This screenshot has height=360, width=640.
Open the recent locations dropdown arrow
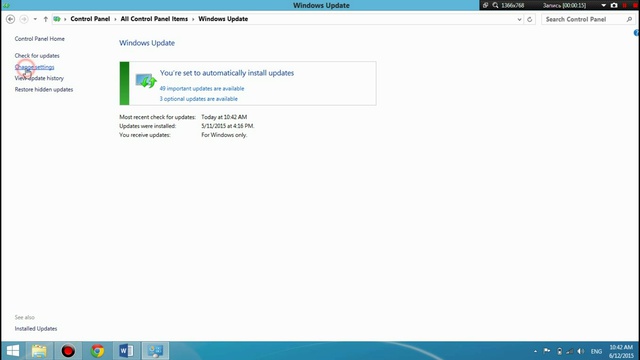tap(35, 19)
